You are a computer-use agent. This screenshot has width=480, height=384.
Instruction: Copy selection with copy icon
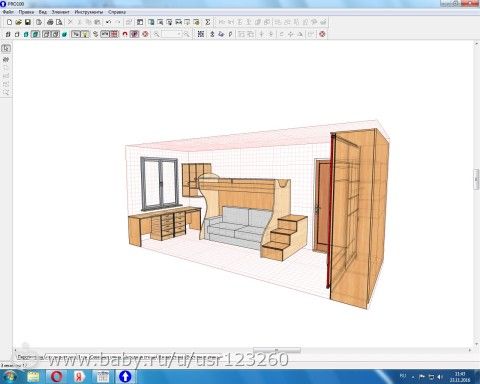click(88, 22)
